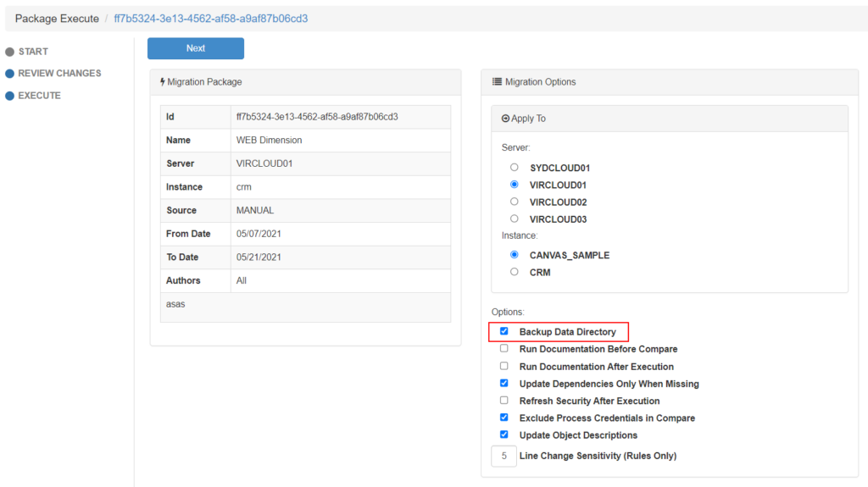Enable Run Documentation After Execution
The image size is (868, 487).
504,366
